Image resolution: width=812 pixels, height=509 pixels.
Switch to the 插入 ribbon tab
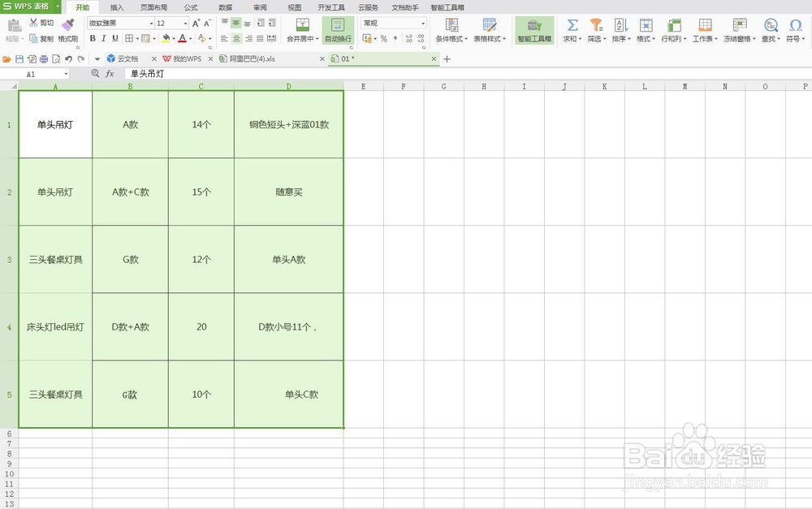click(x=116, y=7)
